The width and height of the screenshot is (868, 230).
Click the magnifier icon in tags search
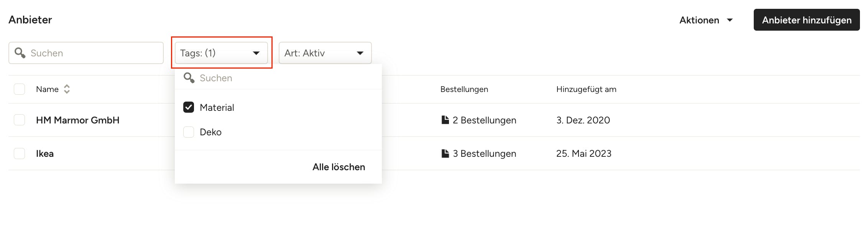[189, 78]
